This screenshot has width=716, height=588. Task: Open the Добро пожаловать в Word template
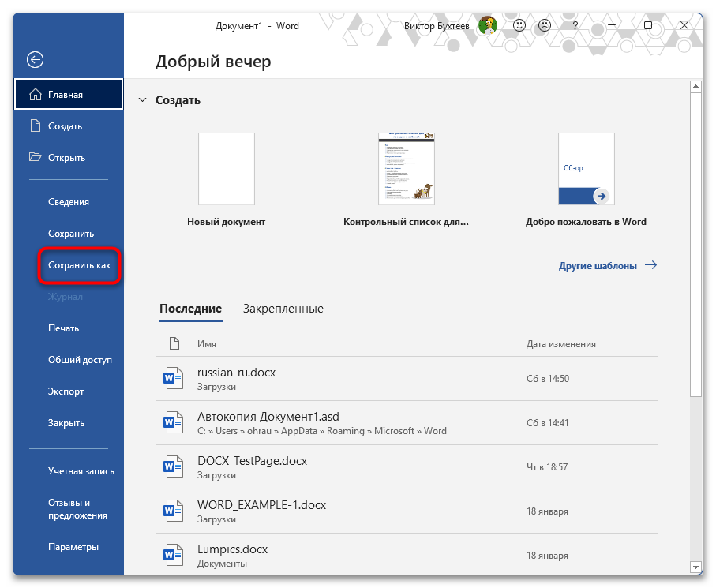point(586,169)
